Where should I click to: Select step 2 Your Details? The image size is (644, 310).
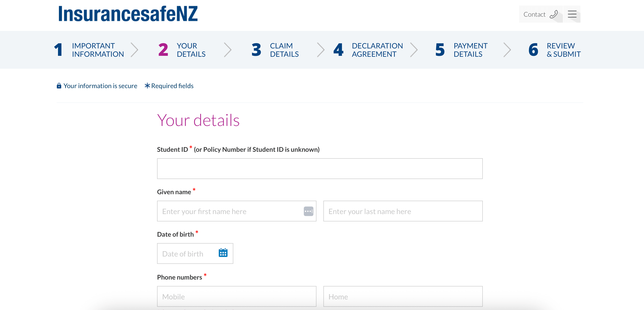(x=182, y=50)
